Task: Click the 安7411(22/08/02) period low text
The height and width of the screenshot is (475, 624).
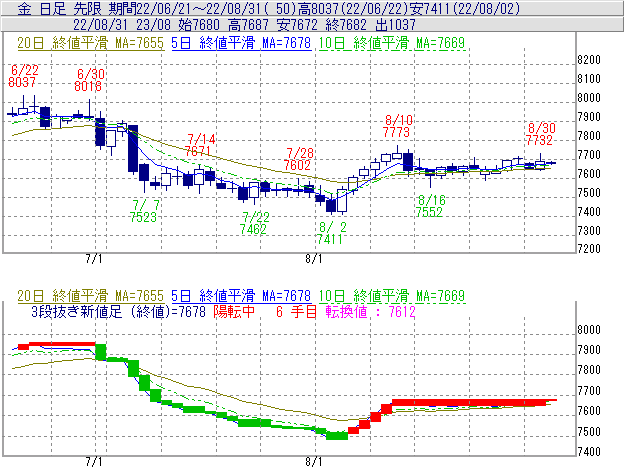Action: coord(466,8)
